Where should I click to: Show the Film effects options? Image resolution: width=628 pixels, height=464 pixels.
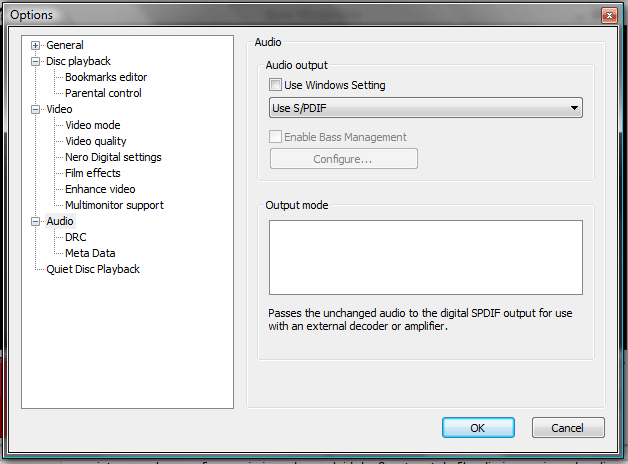(93, 173)
